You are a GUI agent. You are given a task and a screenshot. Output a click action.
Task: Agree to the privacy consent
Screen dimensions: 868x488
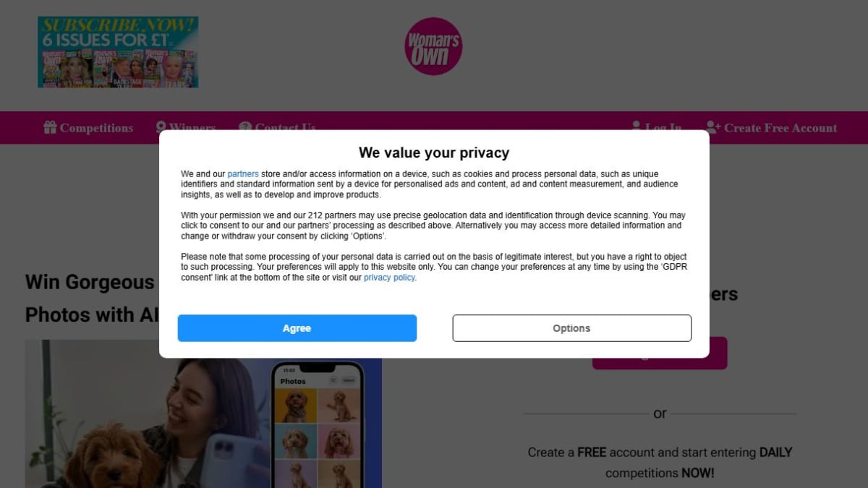pyautogui.click(x=297, y=328)
